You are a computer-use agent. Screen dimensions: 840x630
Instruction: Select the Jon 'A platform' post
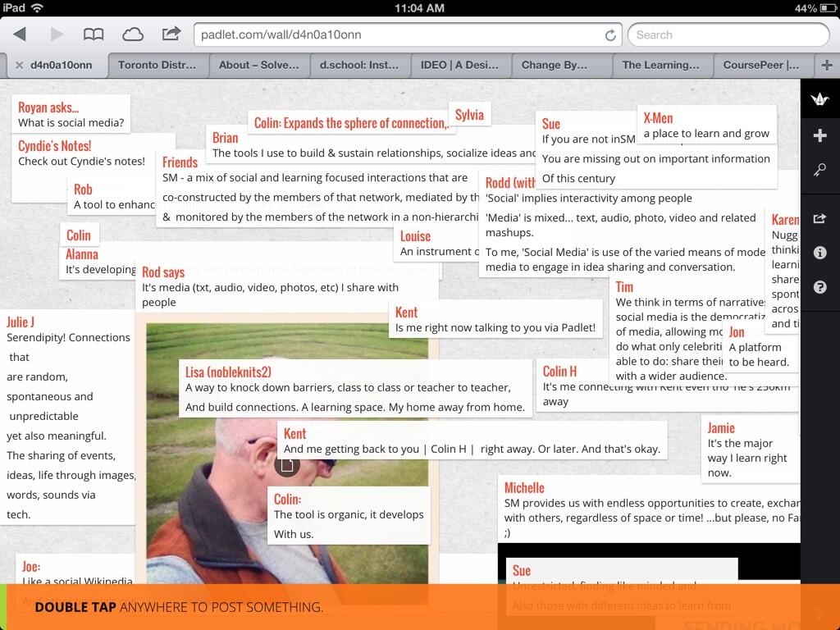click(x=759, y=347)
